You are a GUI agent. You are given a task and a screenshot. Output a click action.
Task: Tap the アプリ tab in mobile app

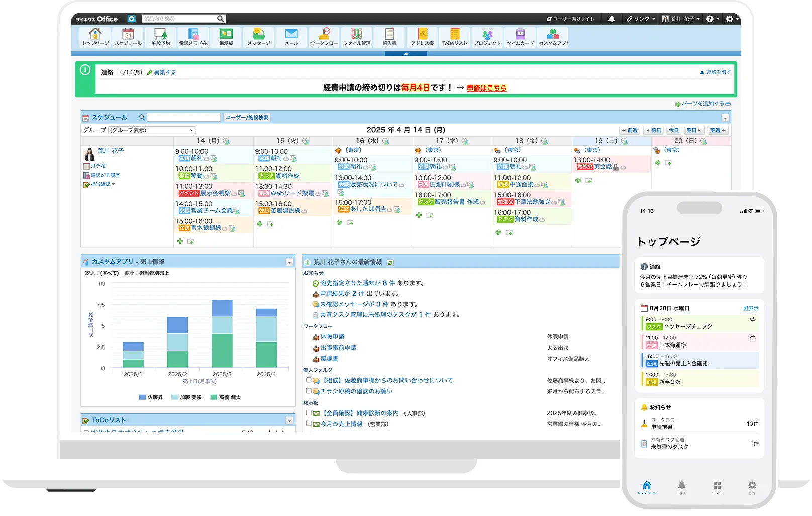pos(717,487)
